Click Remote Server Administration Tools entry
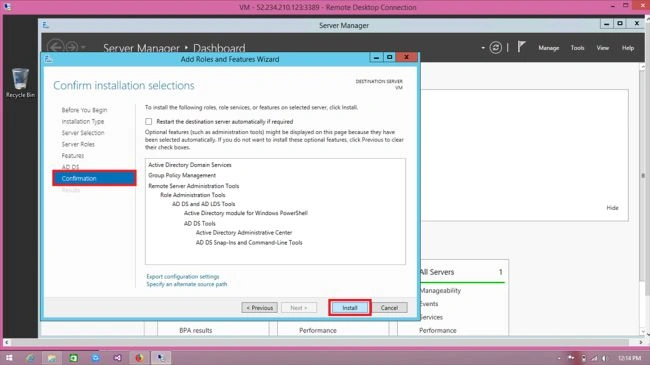This screenshot has width=650, height=365. click(x=194, y=186)
